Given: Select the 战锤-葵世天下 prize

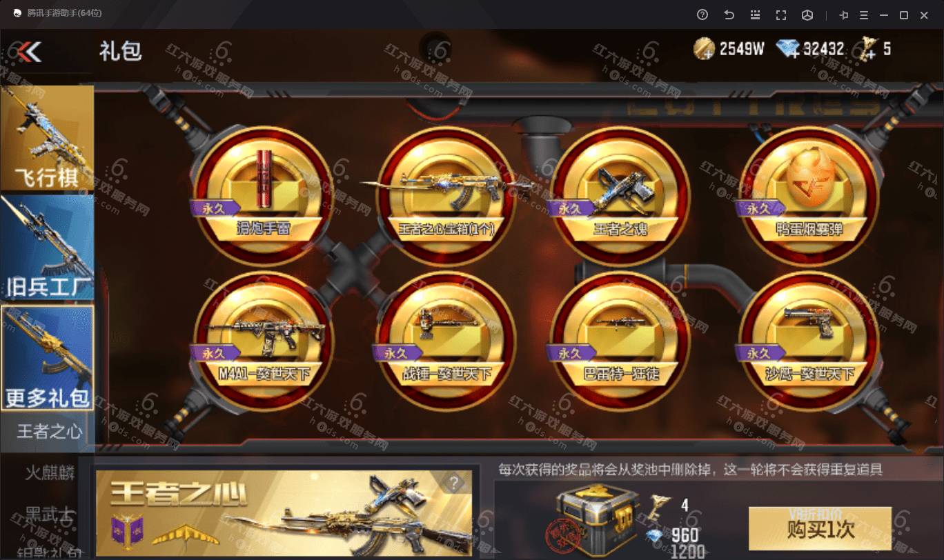Looking at the screenshot, I should (446, 341).
